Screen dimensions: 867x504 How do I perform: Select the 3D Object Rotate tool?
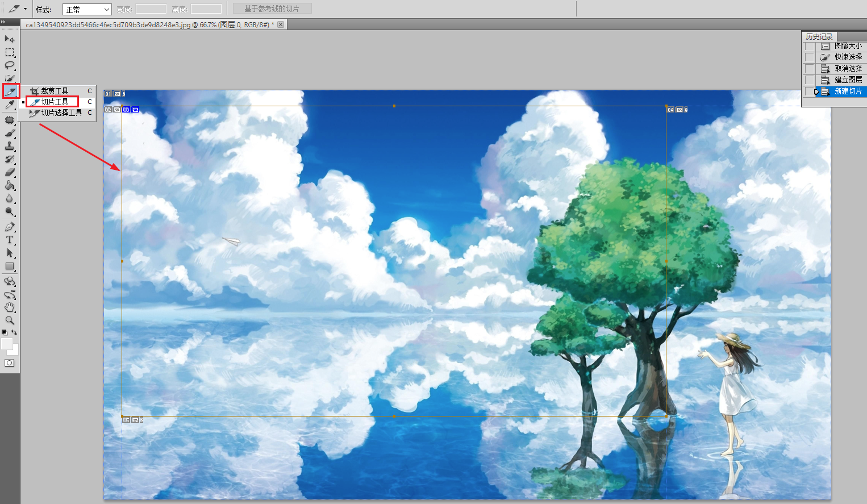coord(10,281)
